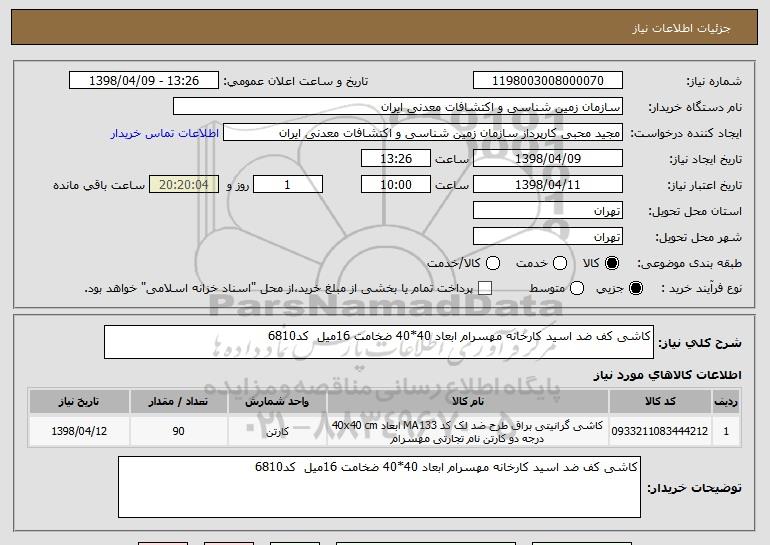770x545 pixels.
Task: Click the اطلاعات کالاهای مورد نیاز section heading
Action: pyautogui.click(x=667, y=375)
